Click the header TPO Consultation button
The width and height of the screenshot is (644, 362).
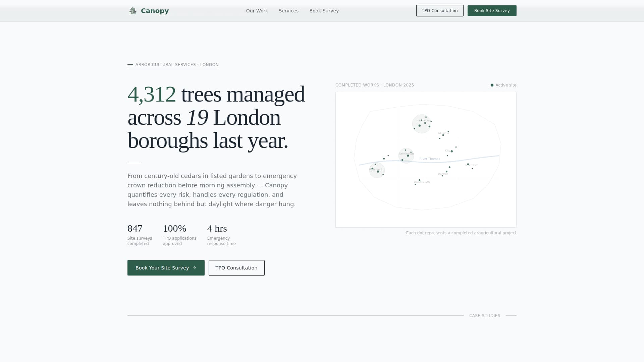tap(440, 11)
